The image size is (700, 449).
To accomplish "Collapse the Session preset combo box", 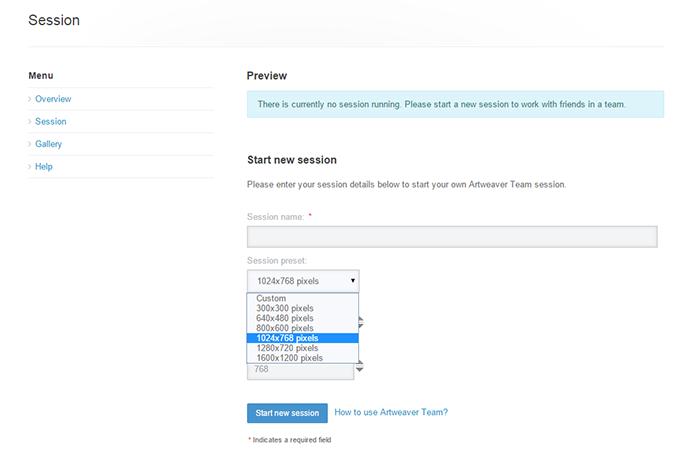I will (302, 281).
